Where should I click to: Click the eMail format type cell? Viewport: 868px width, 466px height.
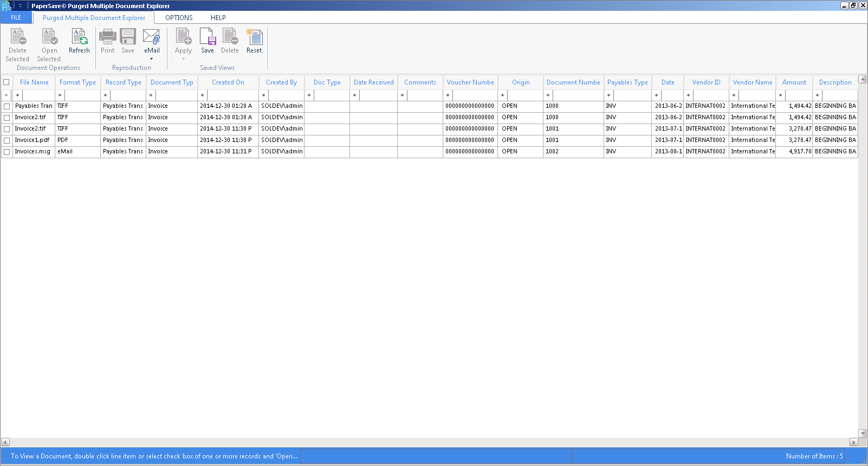pos(77,152)
